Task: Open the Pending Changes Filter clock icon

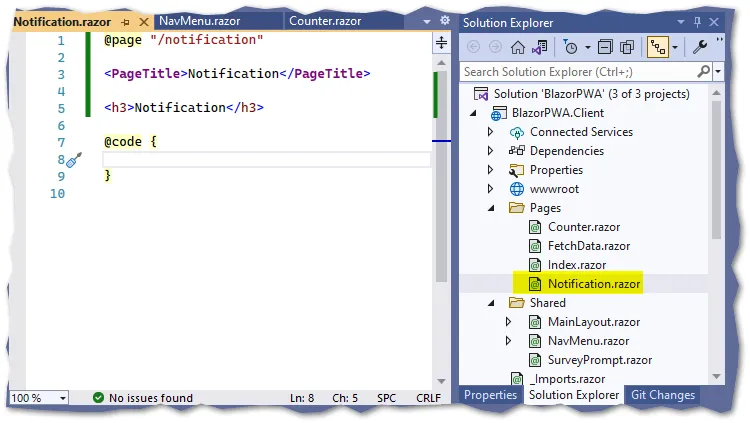Action: coord(570,47)
